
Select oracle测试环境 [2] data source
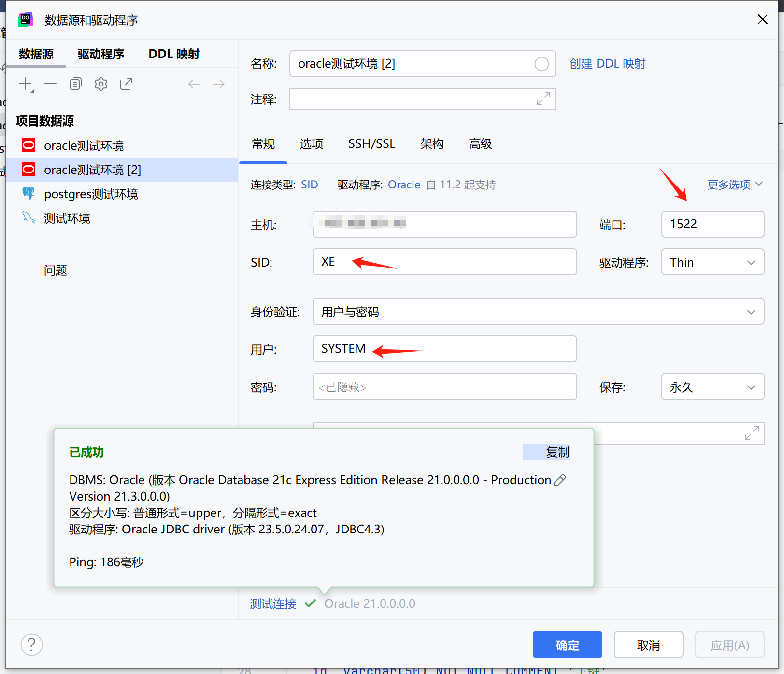click(122, 170)
